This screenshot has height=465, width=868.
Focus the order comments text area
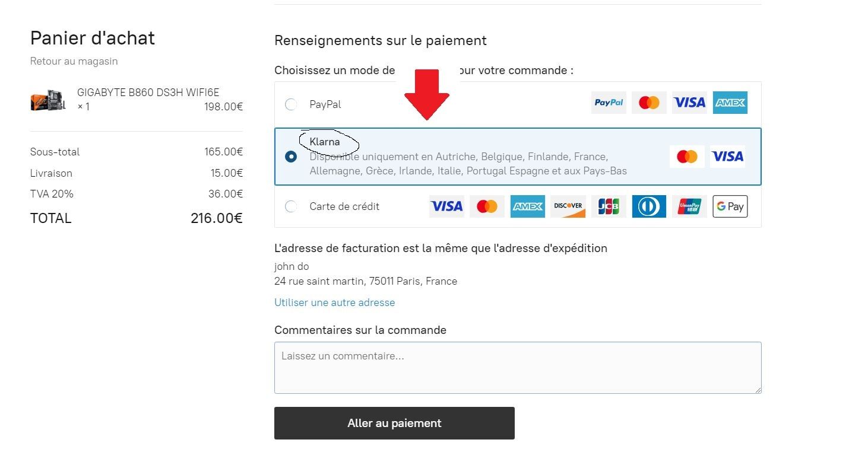point(518,368)
